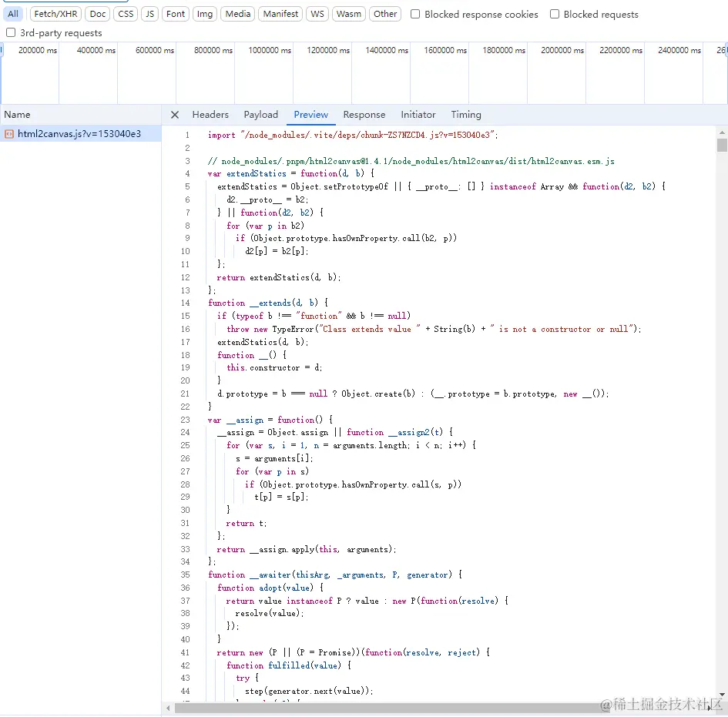Click 'step(generator.next(value));' line

click(309, 691)
